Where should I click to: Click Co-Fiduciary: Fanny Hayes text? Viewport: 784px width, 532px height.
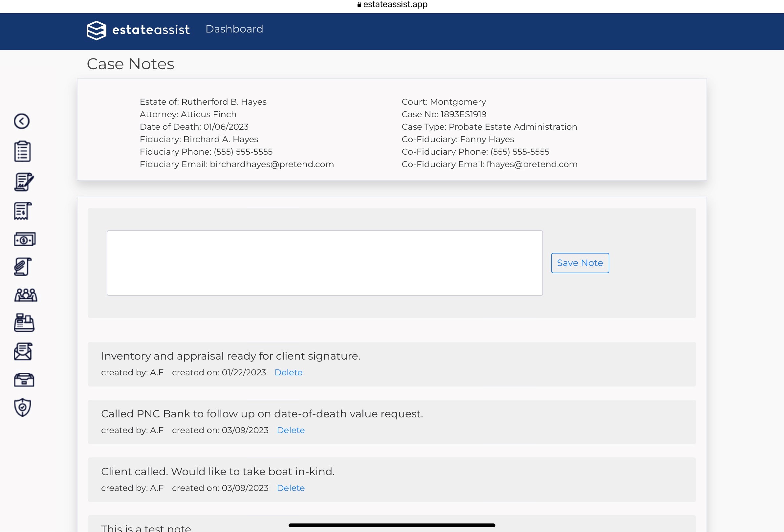click(458, 139)
